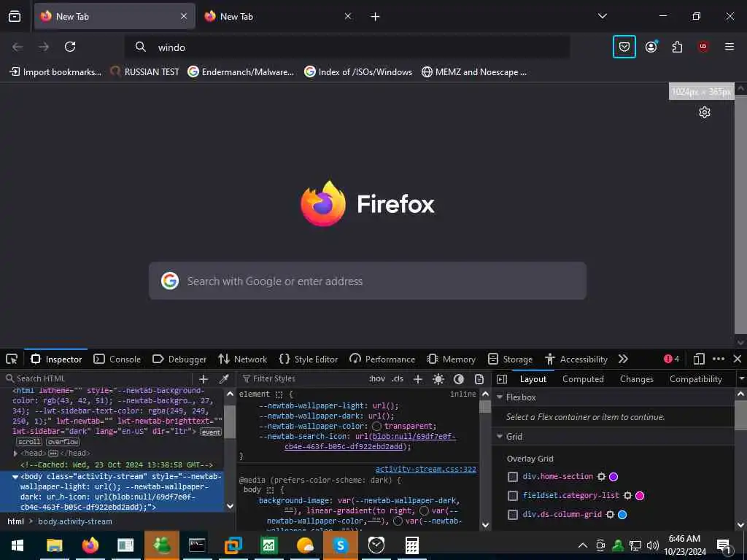Add a new CSS rule with the plus icon
The width and height of the screenshot is (747, 560).
pos(418,379)
